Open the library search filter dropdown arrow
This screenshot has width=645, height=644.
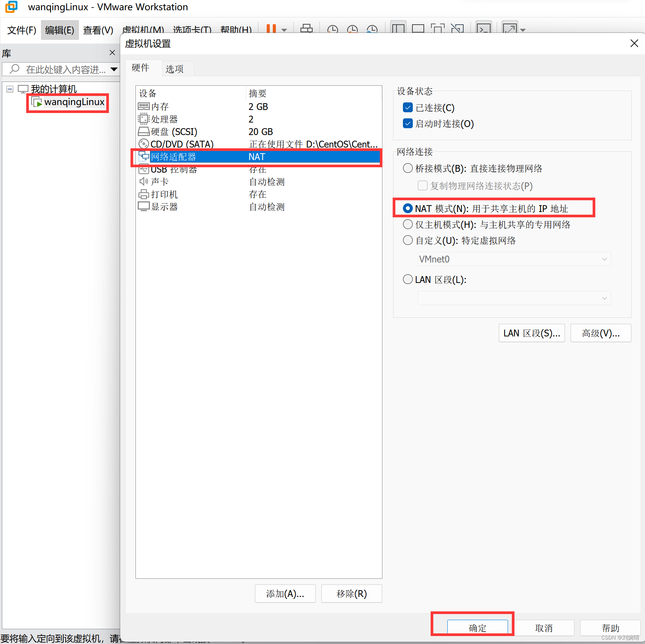point(114,69)
